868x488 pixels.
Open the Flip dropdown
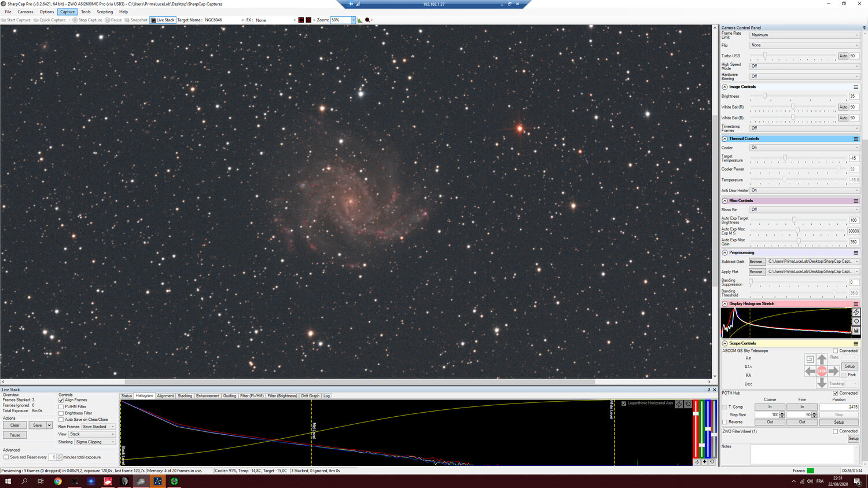tap(804, 45)
